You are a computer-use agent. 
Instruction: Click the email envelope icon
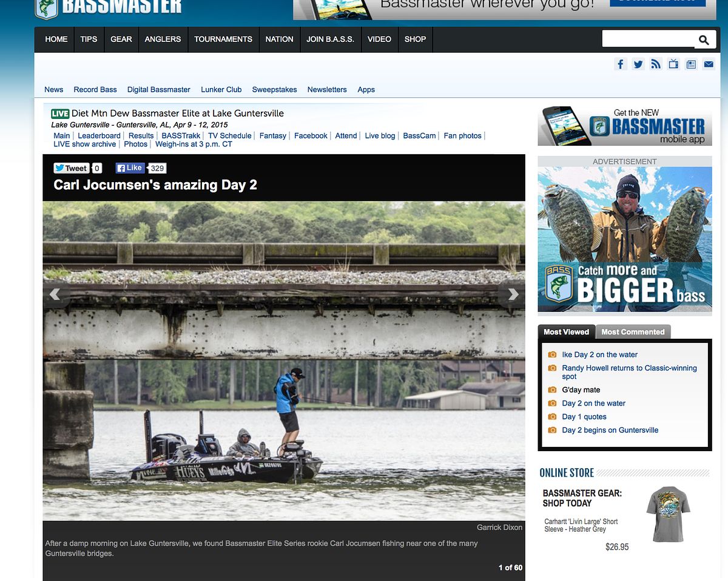click(x=709, y=64)
